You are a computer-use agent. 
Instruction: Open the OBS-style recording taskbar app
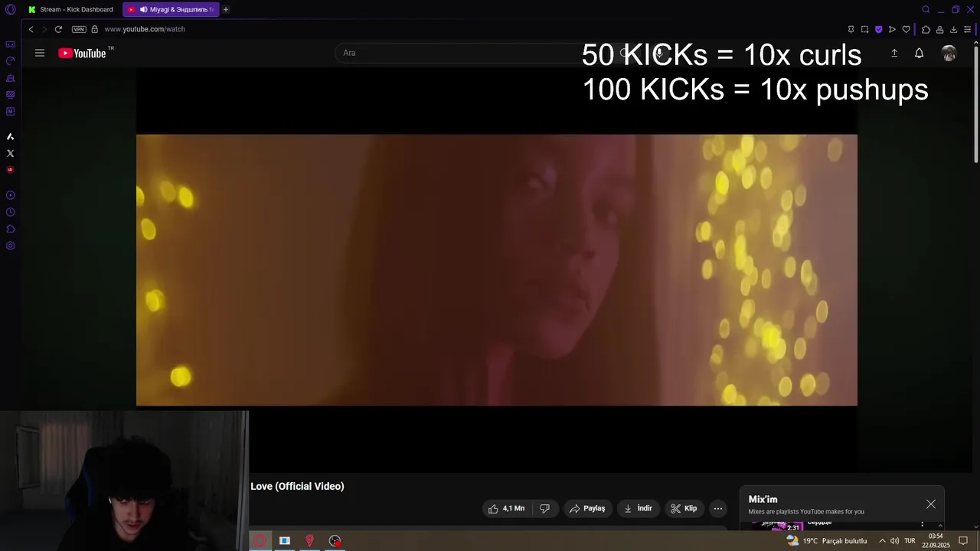click(335, 540)
